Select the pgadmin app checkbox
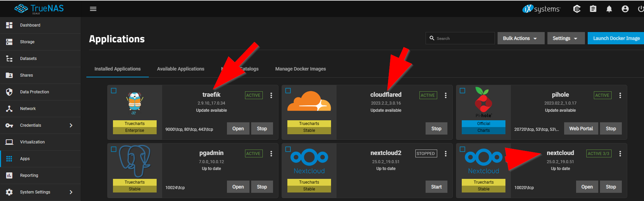 (114, 149)
